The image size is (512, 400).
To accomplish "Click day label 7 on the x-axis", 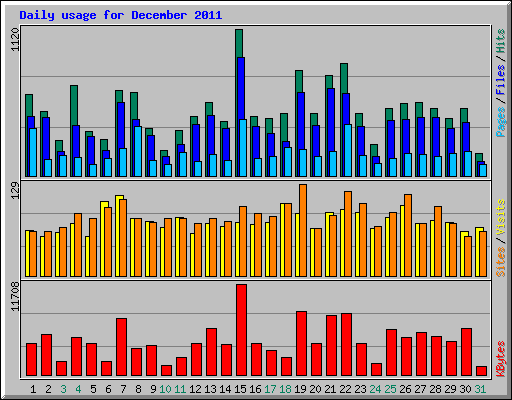I will coord(123,389).
